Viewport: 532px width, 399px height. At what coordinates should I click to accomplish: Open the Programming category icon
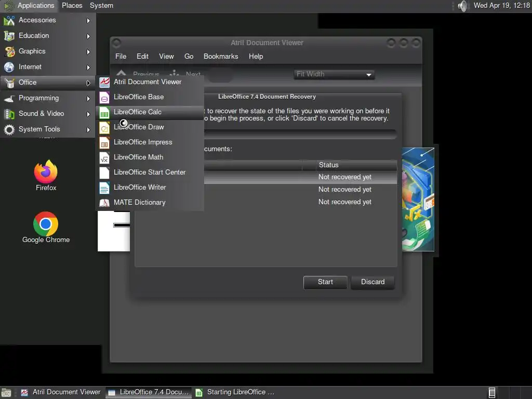[9, 98]
